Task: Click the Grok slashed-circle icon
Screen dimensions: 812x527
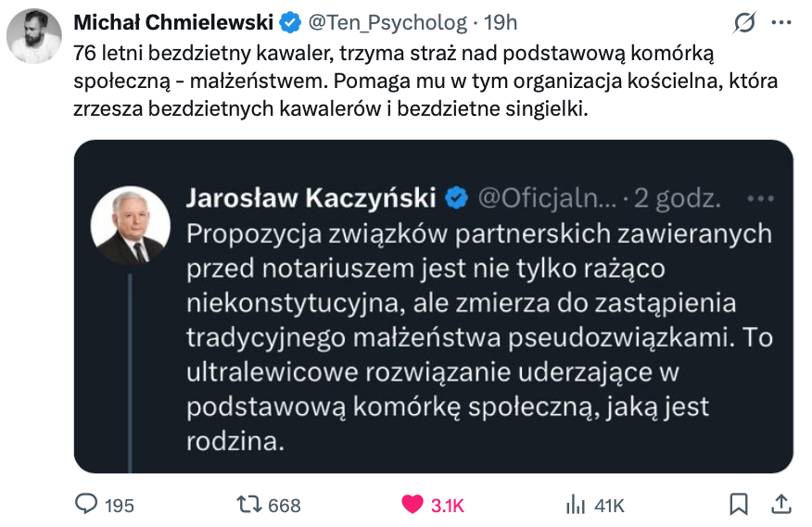Action: 743,22
